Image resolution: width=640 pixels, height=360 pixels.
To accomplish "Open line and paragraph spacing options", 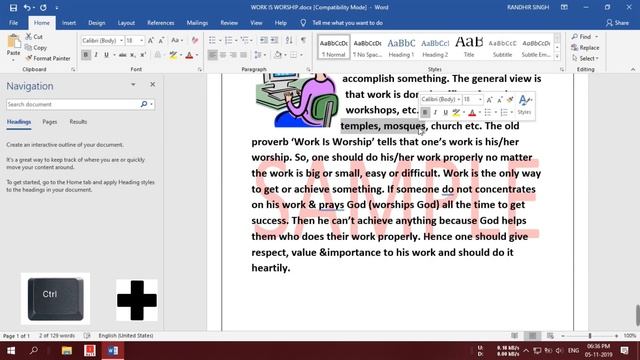I will pos(259,55).
